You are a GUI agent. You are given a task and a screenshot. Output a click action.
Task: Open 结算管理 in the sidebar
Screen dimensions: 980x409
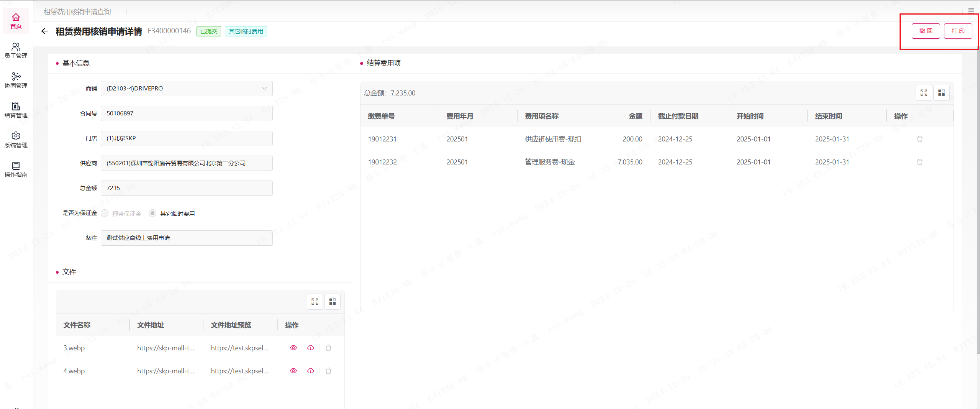tap(16, 110)
